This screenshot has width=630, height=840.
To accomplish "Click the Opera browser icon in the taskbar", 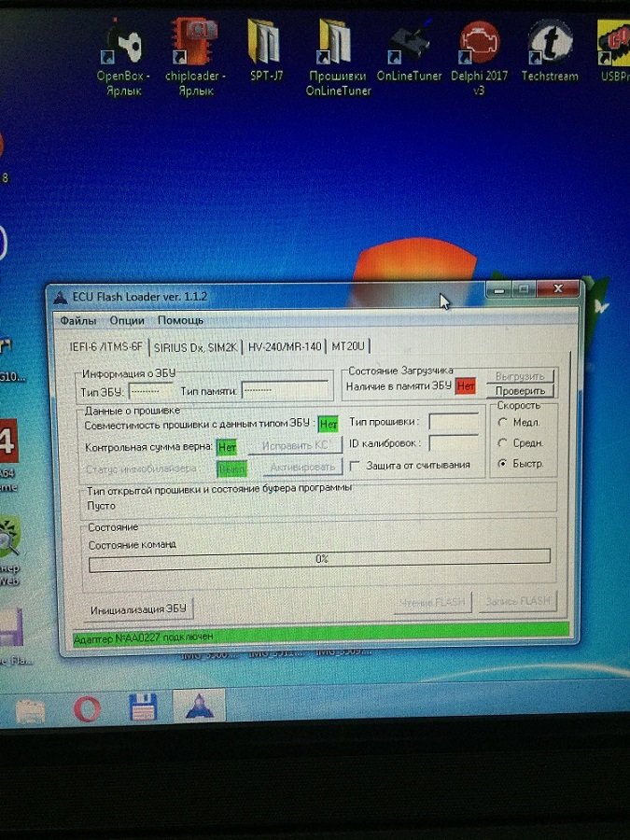I will [86, 709].
